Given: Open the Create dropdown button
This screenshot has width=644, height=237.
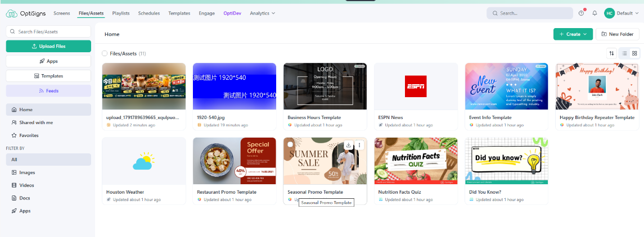Looking at the screenshot, I should 573,34.
